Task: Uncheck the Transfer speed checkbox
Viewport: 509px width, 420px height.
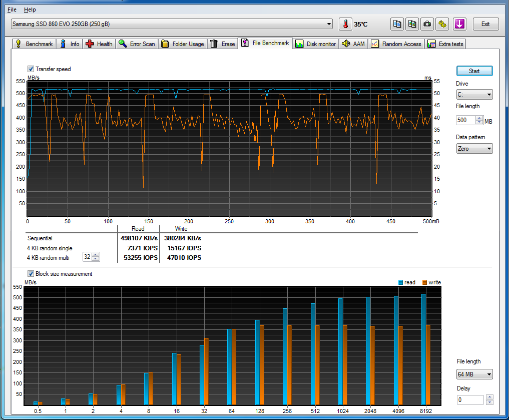Action: point(31,69)
